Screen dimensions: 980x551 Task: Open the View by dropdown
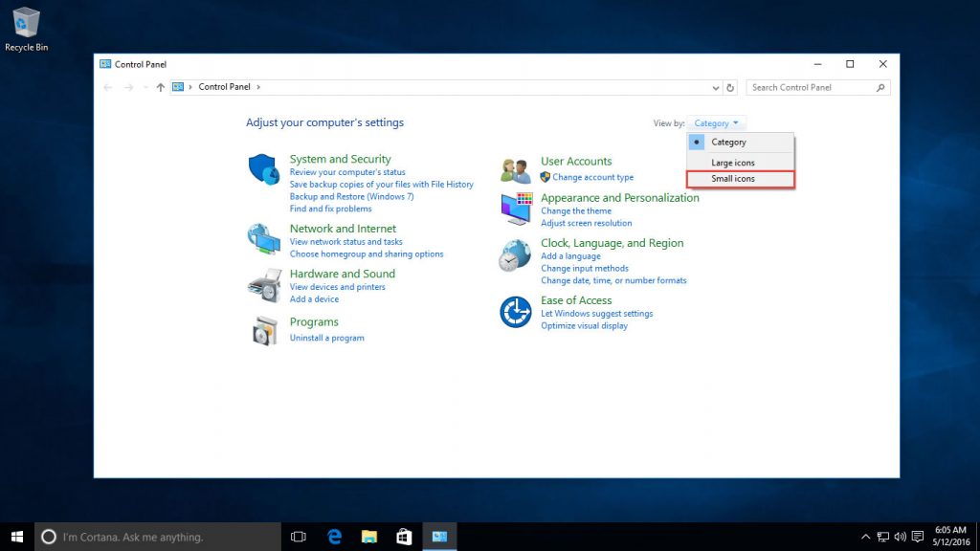tap(716, 122)
